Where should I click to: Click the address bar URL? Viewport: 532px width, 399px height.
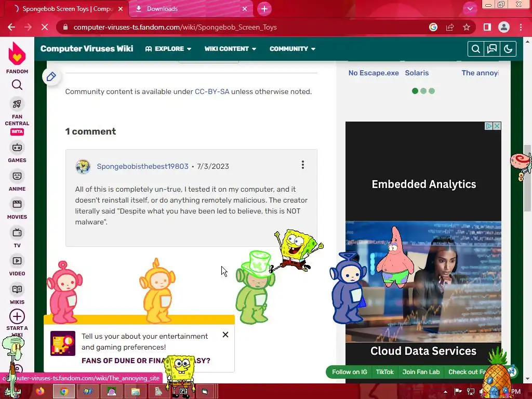175,27
